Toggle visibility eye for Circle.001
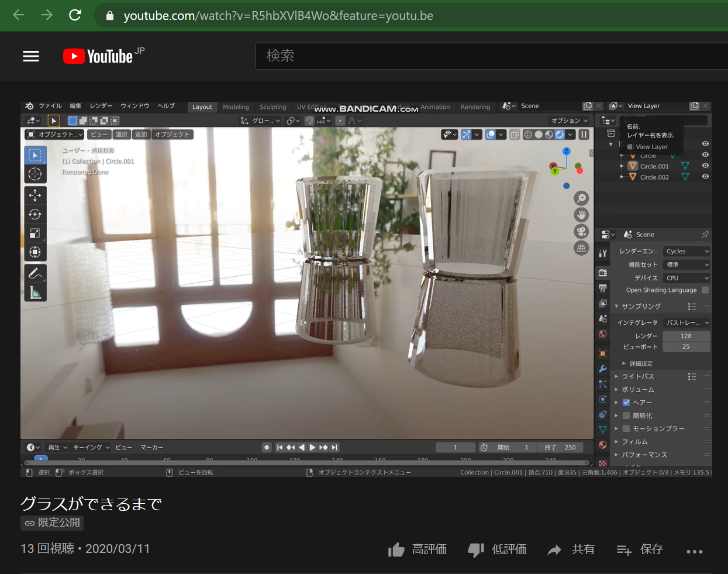The height and width of the screenshot is (574, 728). 705,166
